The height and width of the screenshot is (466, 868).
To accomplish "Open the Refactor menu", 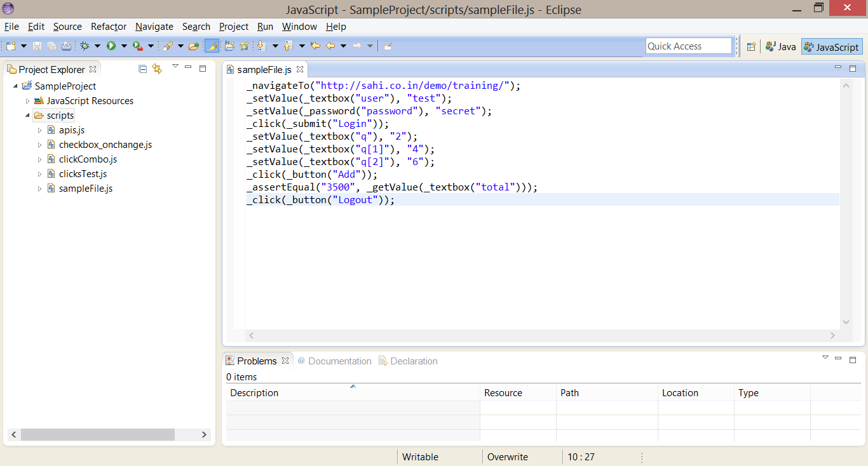I will [109, 27].
